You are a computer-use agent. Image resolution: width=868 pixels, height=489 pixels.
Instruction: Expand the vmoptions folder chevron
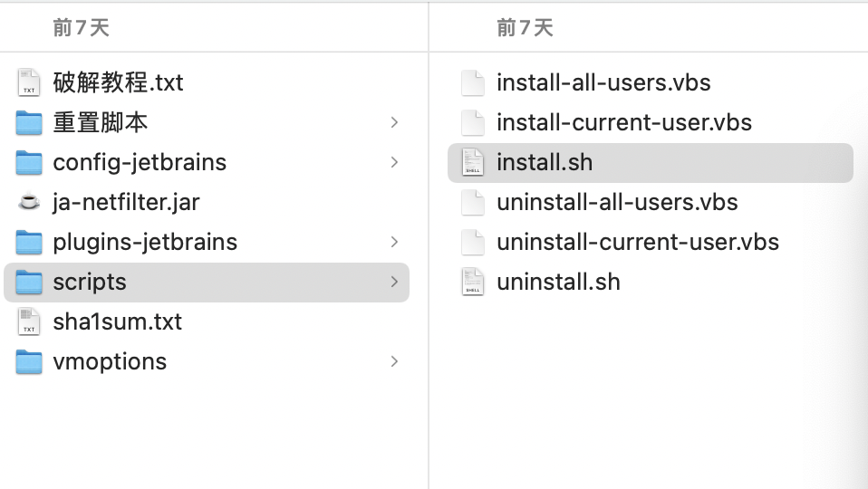pos(394,361)
